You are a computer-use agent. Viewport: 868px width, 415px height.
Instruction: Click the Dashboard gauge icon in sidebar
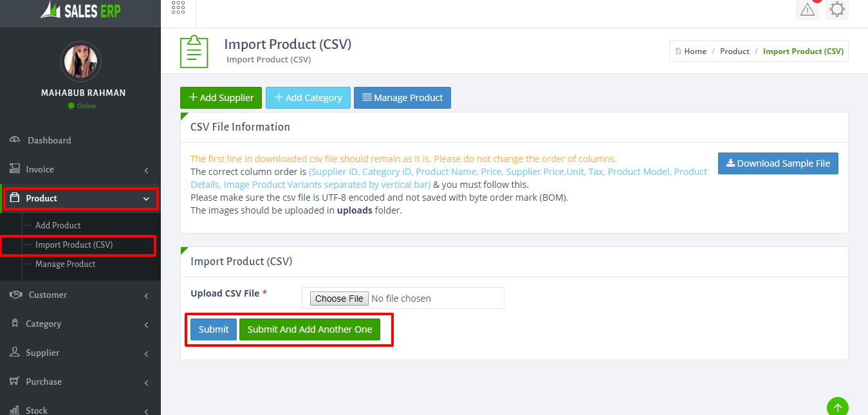click(x=14, y=140)
